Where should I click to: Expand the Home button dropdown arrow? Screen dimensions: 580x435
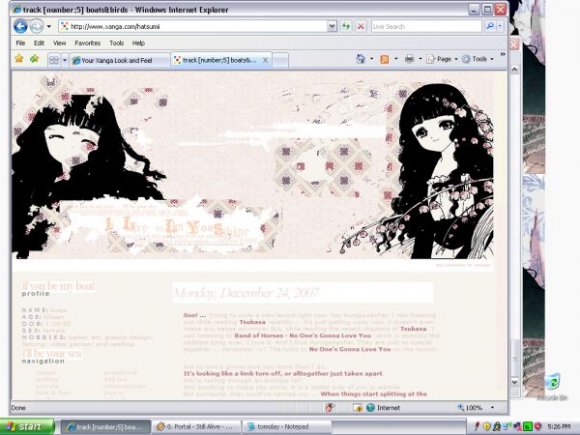(x=371, y=59)
